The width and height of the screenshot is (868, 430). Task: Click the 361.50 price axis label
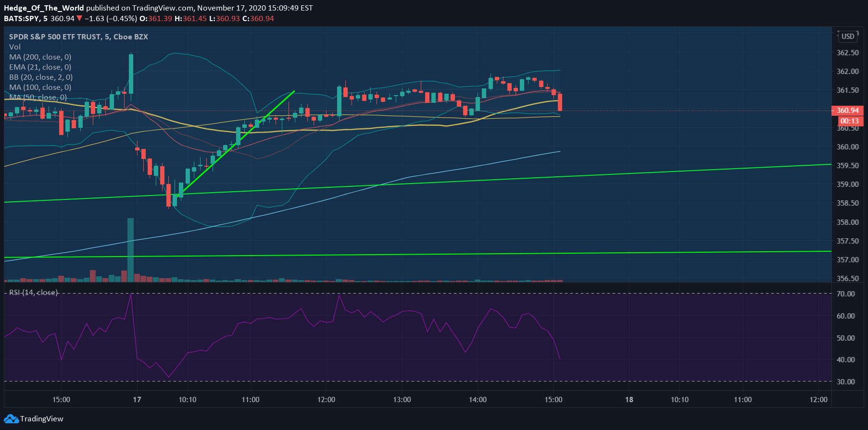click(848, 90)
